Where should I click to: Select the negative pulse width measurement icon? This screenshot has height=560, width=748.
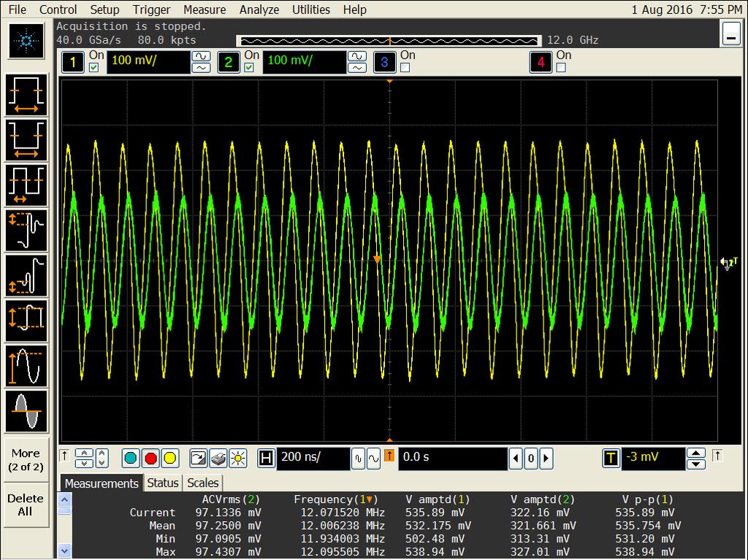(26, 139)
